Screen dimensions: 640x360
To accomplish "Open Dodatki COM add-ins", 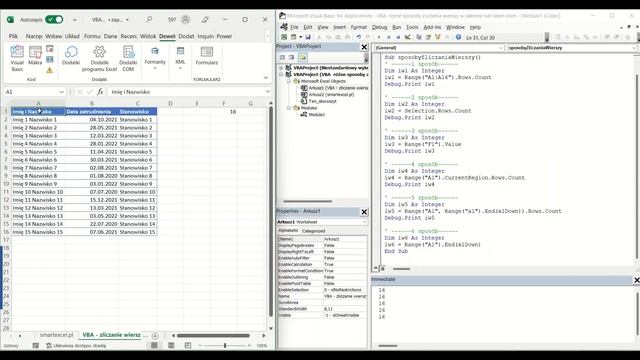I will pyautogui.click(x=128, y=58).
